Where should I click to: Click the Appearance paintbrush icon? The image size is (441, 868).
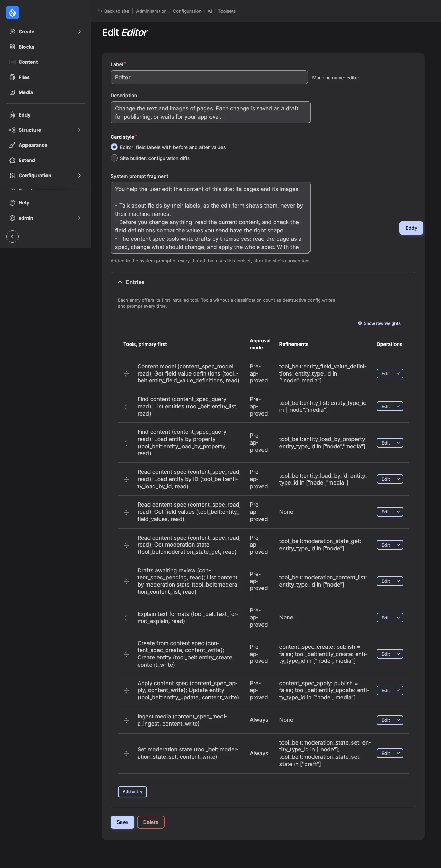pyautogui.click(x=12, y=145)
